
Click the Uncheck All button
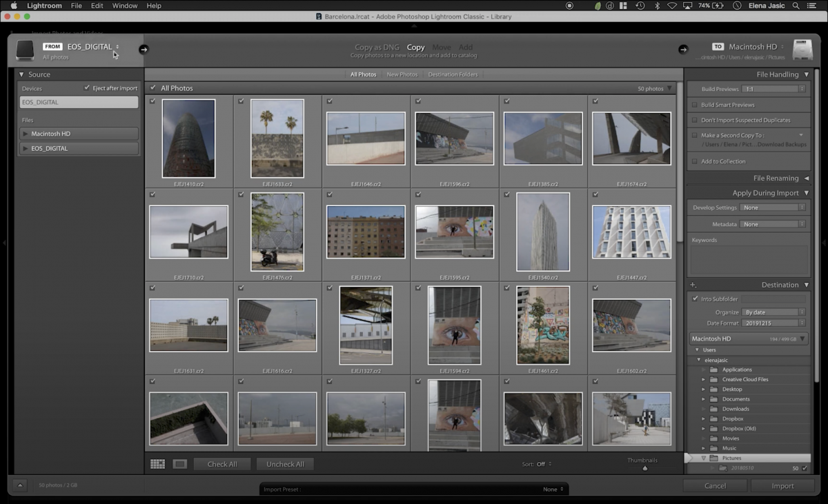(285, 463)
